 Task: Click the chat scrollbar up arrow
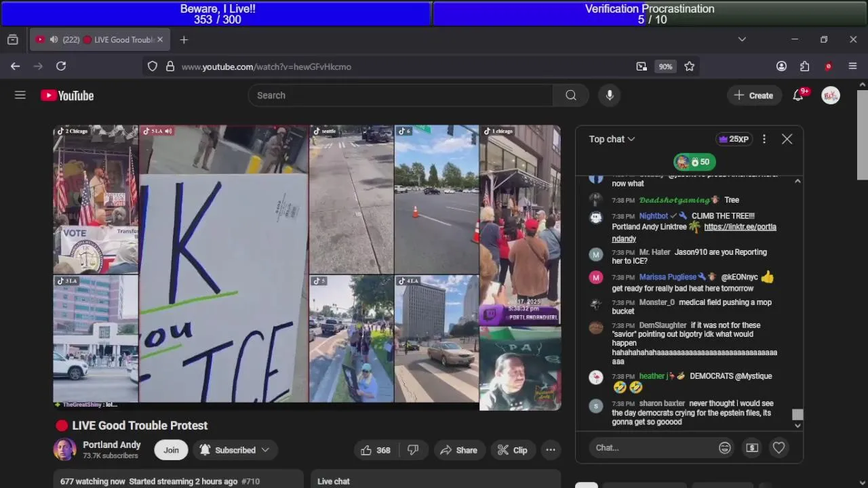(x=797, y=181)
